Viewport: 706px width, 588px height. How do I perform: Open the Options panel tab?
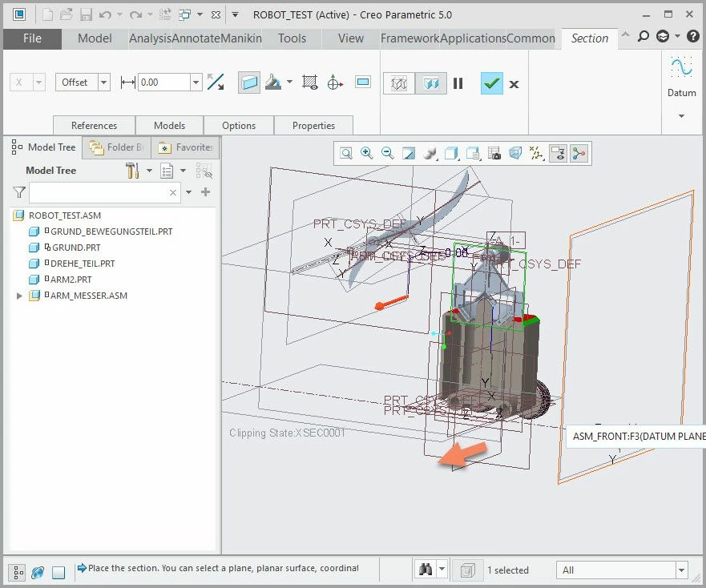(239, 126)
